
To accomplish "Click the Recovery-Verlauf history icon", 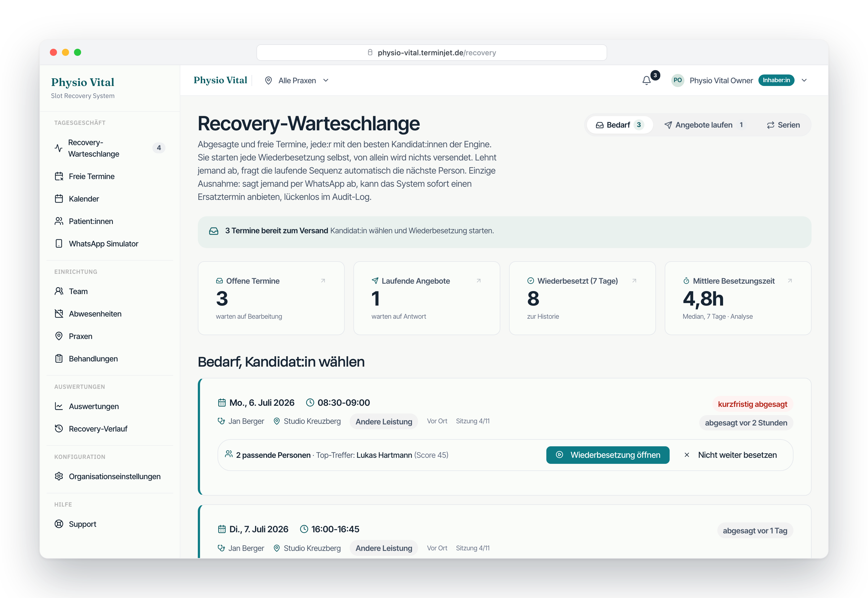I will coord(59,429).
